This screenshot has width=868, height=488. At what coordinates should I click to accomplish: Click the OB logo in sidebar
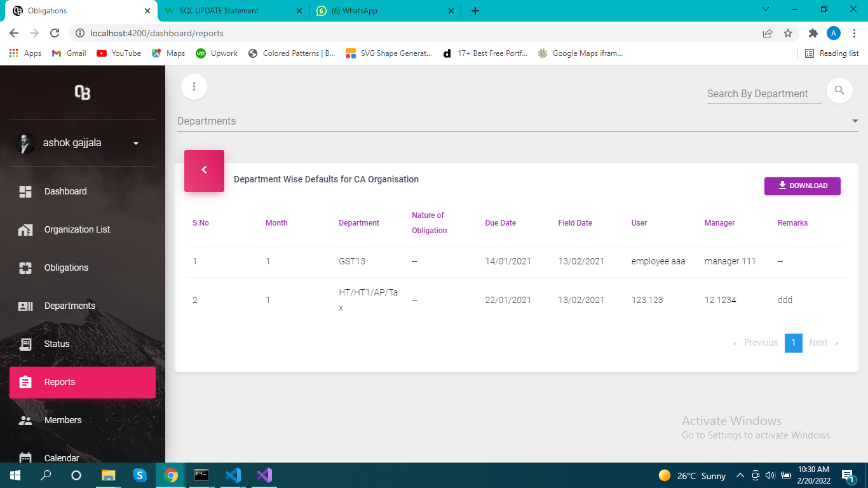(83, 93)
